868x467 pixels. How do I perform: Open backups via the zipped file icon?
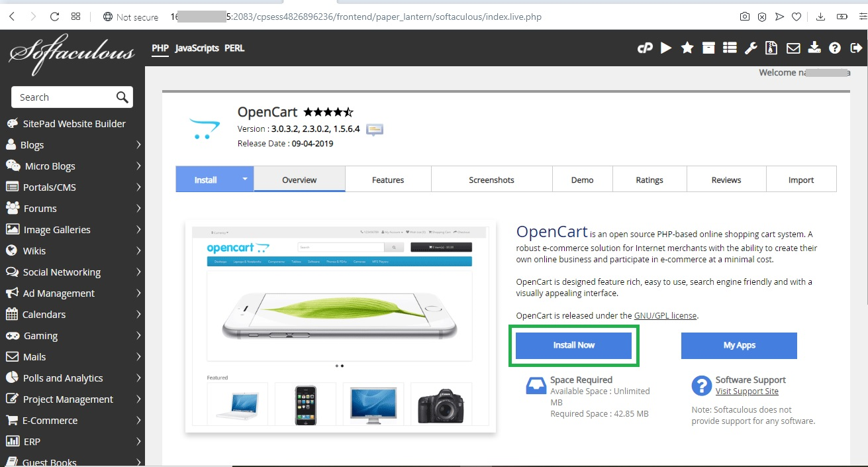(x=771, y=48)
